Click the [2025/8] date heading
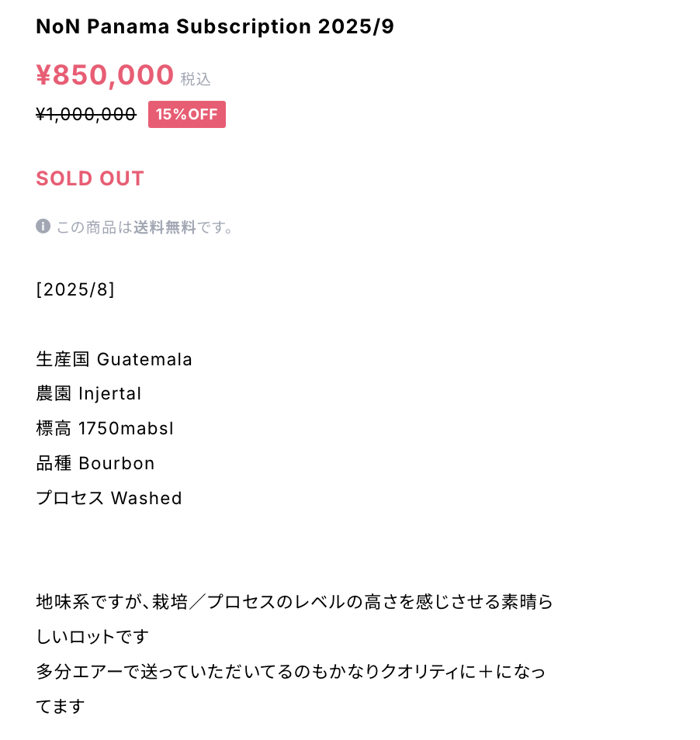 pos(75,289)
